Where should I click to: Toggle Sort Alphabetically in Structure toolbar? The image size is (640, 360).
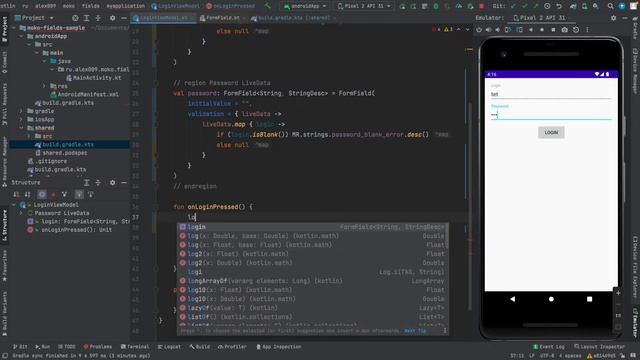tap(27, 194)
